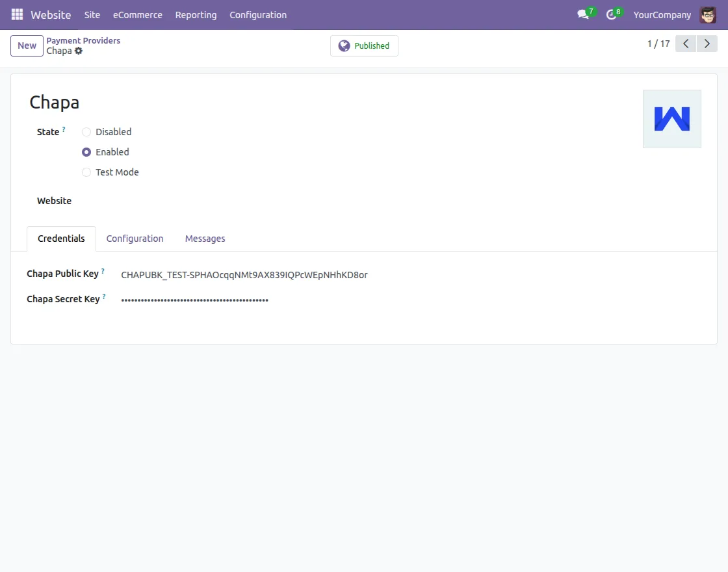728x572 pixels.
Task: Return to the Payment Providers list
Action: coord(83,40)
